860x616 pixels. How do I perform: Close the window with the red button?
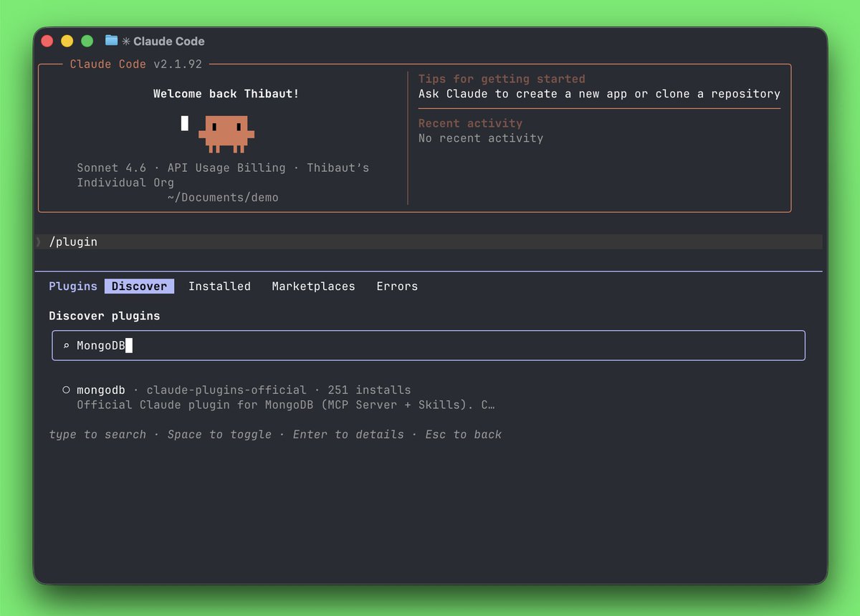point(47,41)
